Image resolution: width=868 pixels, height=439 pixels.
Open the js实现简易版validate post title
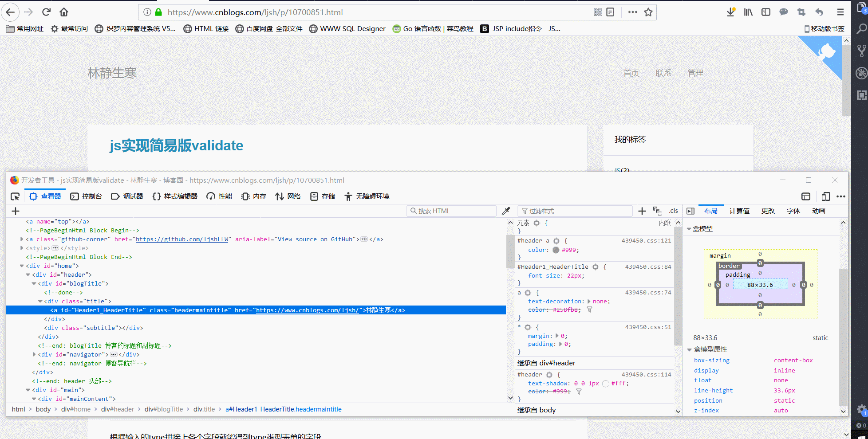point(177,145)
